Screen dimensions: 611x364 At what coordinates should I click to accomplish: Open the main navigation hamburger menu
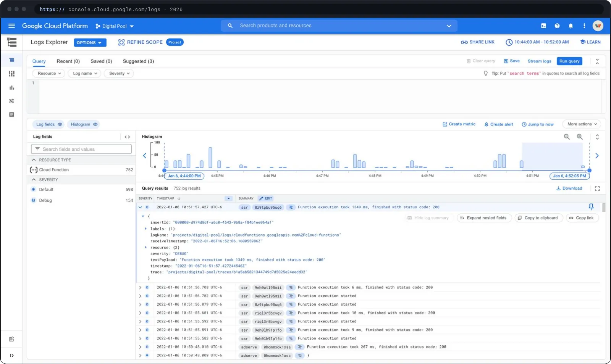11,26
